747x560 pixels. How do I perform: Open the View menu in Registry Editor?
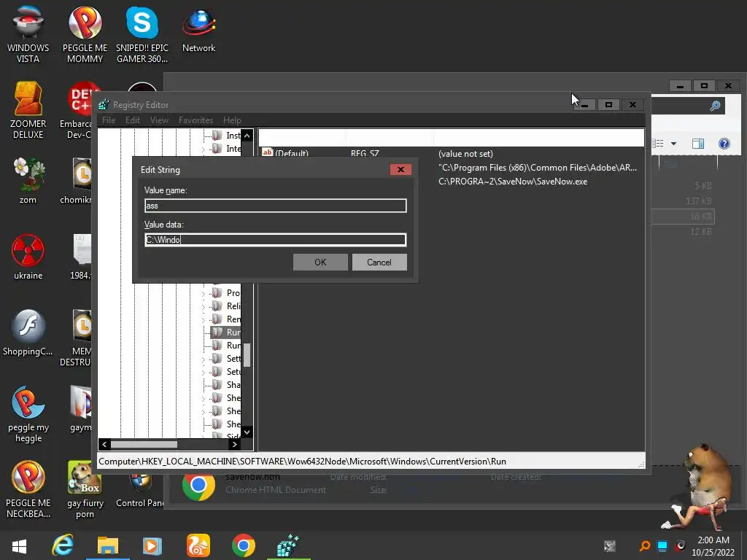click(159, 120)
